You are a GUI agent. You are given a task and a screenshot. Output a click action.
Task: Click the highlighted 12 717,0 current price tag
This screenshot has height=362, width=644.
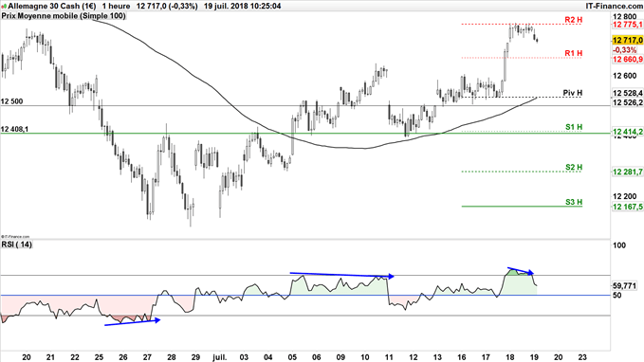[628, 40]
